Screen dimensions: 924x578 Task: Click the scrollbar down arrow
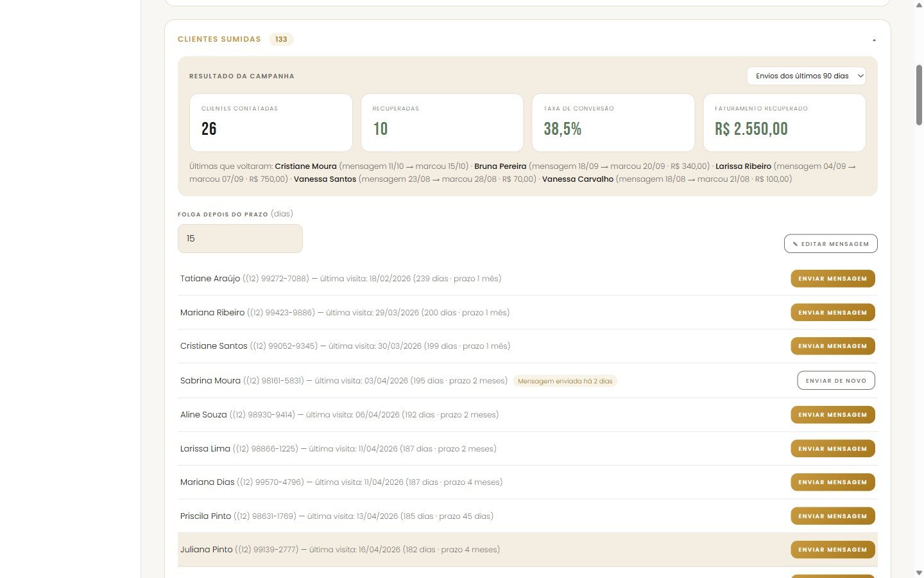click(919, 572)
